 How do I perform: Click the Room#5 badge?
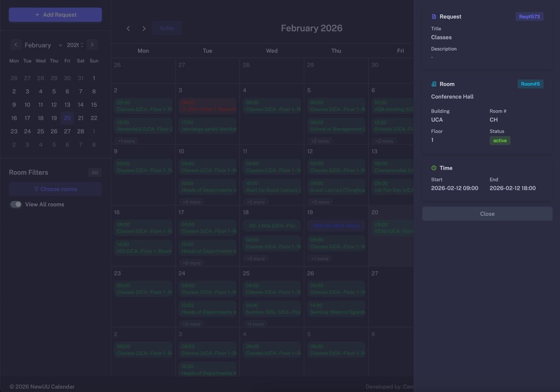[x=530, y=84]
